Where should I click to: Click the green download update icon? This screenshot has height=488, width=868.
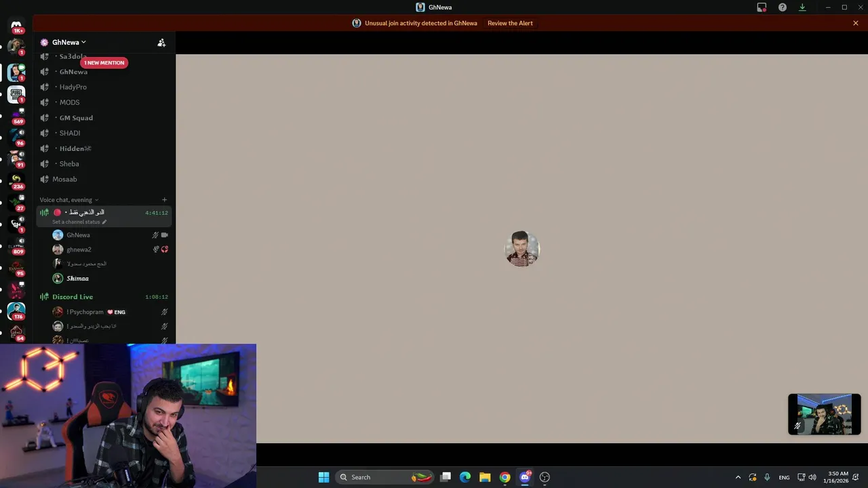point(802,7)
